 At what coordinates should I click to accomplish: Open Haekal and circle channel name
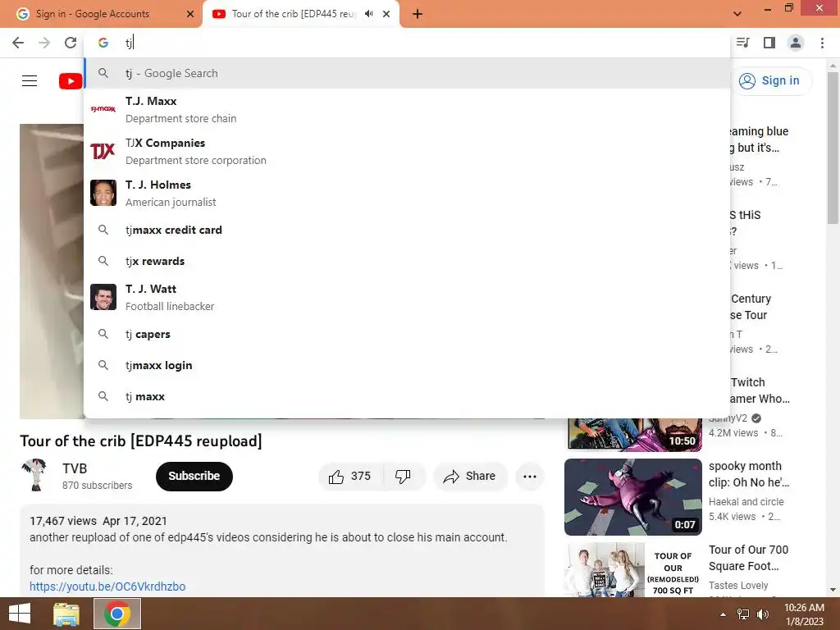click(746, 502)
